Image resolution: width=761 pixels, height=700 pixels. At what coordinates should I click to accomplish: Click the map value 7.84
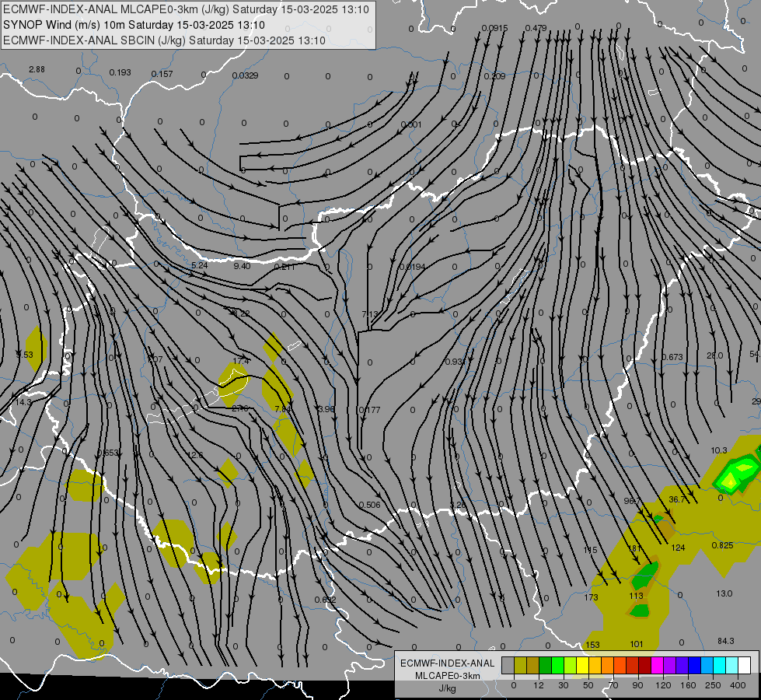click(x=282, y=409)
